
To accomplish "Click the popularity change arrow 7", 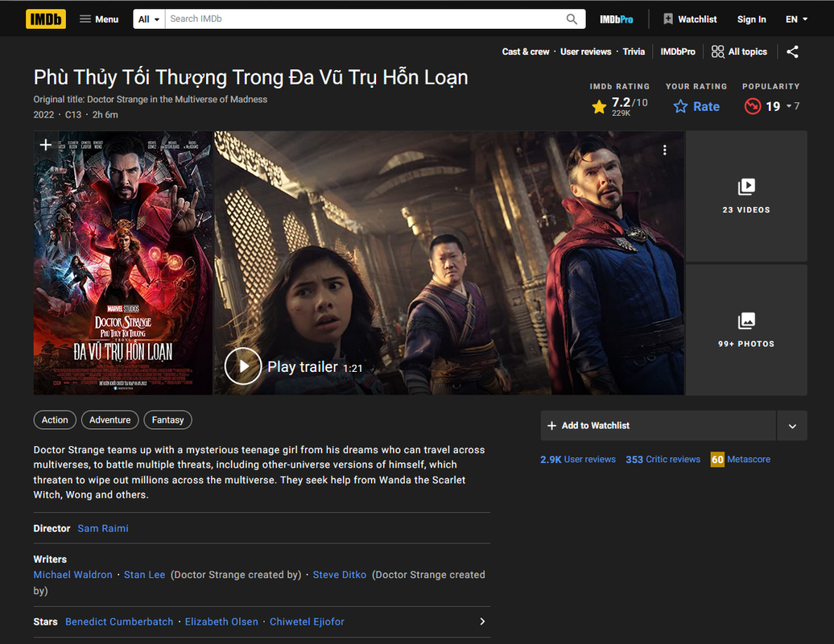I will (792, 105).
